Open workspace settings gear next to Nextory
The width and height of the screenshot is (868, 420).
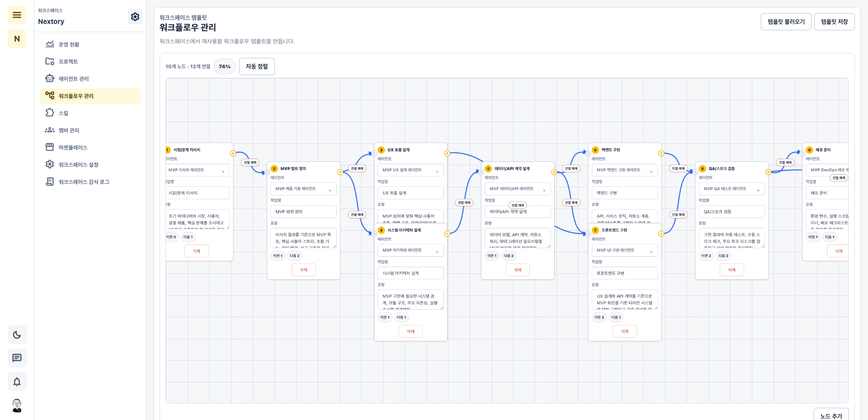click(135, 17)
